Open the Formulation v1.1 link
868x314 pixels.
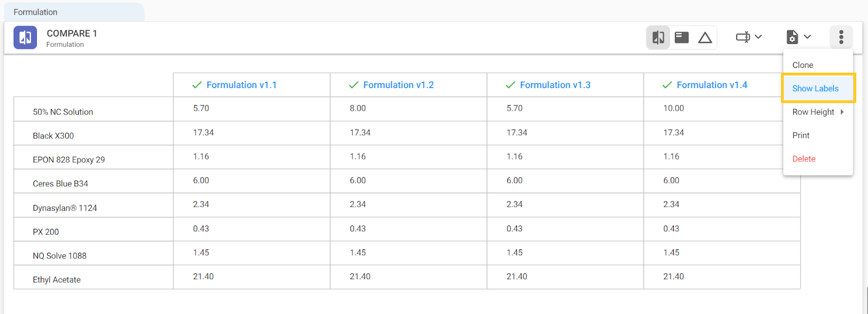pyautogui.click(x=241, y=85)
